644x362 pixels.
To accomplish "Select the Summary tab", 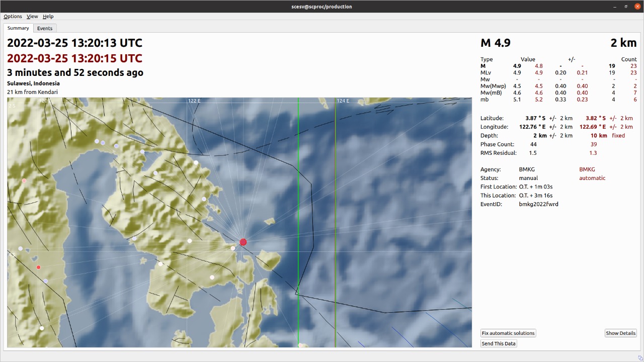I will [x=18, y=28].
